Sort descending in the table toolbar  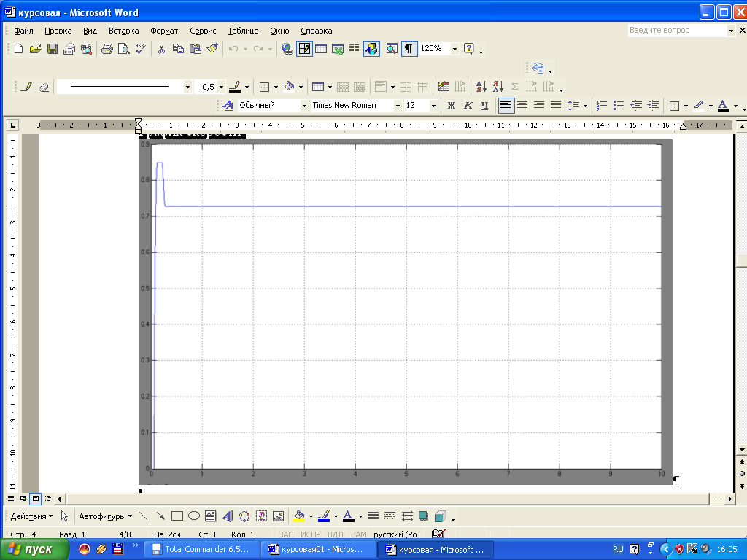[498, 87]
